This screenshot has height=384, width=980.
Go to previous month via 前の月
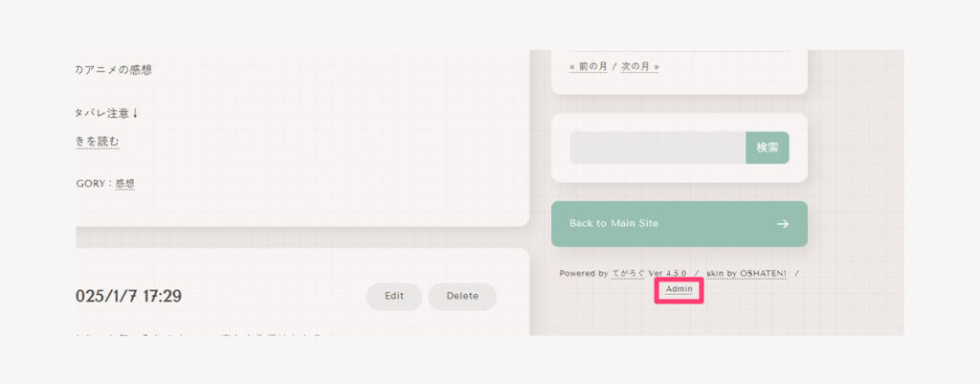[592, 66]
